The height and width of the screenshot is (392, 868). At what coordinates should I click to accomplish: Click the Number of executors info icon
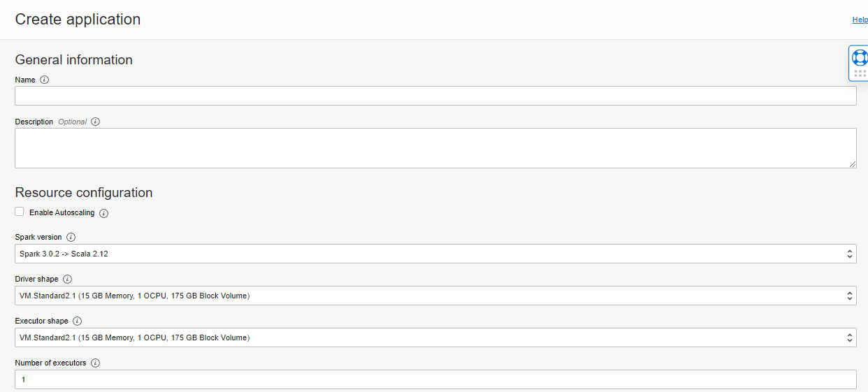coord(95,363)
